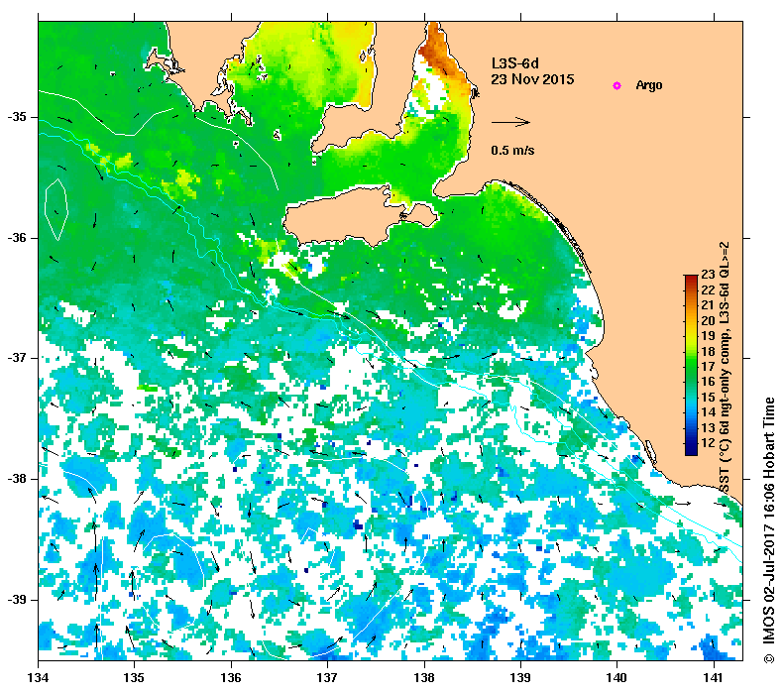Image resolution: width=784 pixels, height=694 pixels.
Task: Click longitude label 135
Action: (134, 678)
